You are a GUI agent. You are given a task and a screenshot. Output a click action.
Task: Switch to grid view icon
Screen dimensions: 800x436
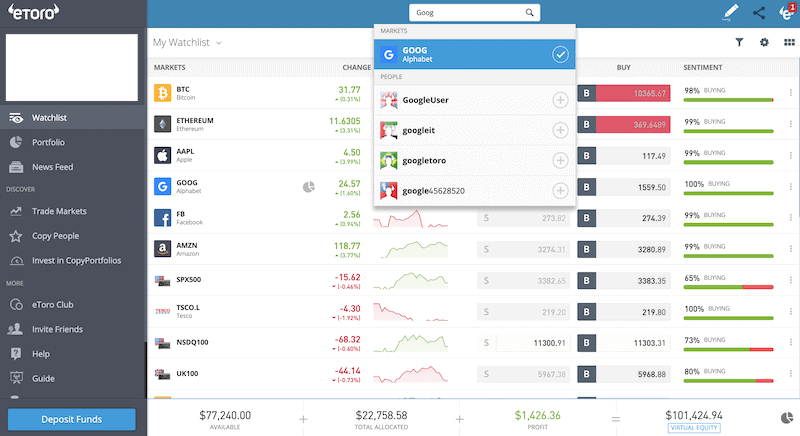click(x=789, y=42)
